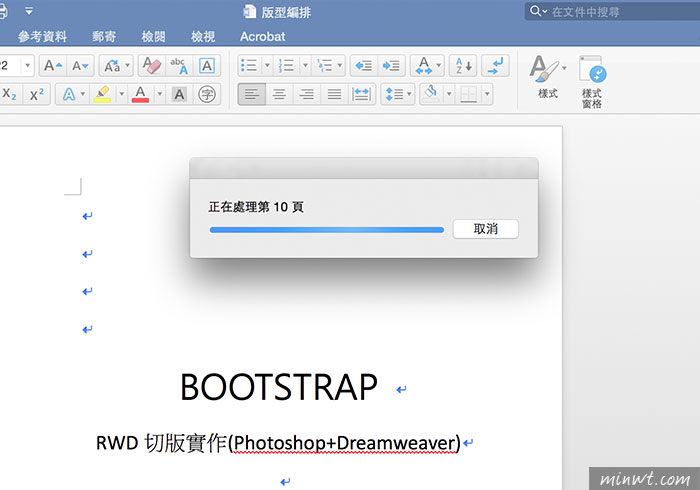The width and height of the screenshot is (700, 490).
Task: Decrease font size with the A▼ icon
Action: click(80, 66)
